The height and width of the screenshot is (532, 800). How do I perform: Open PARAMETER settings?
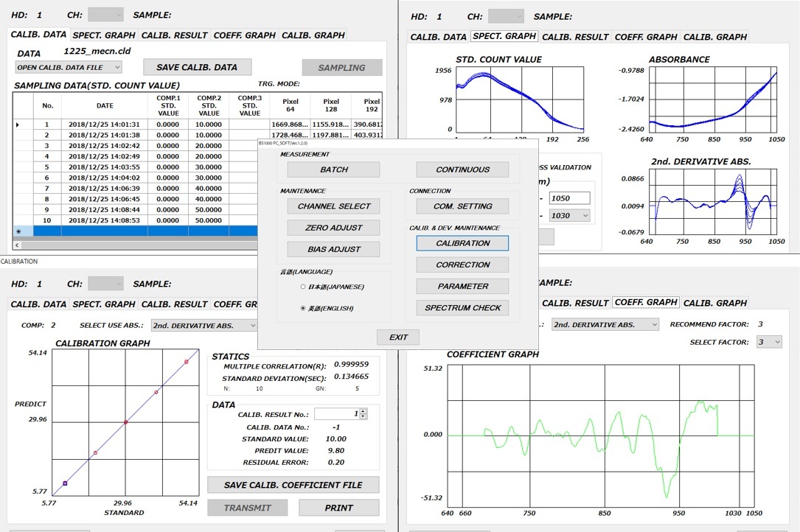pyautogui.click(x=462, y=286)
